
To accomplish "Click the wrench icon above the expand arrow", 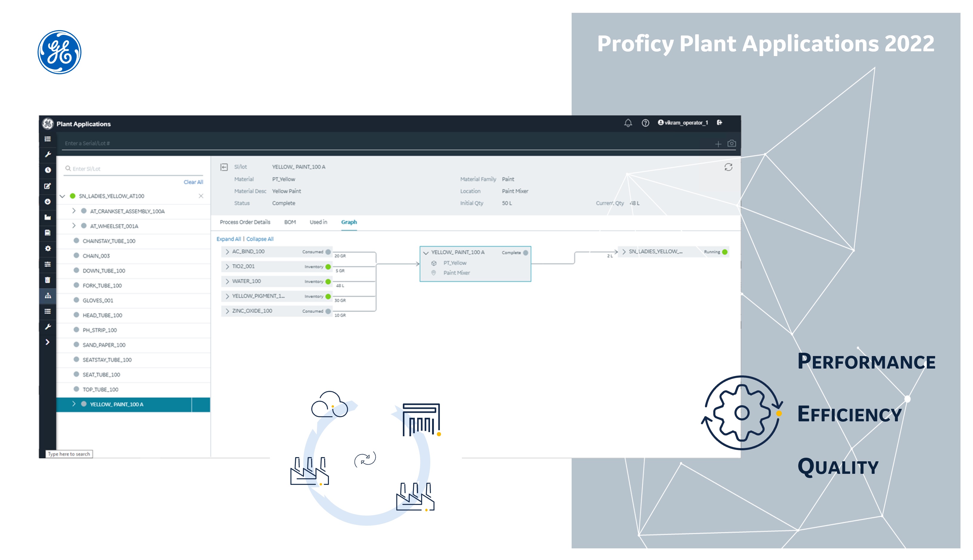I will point(48,327).
